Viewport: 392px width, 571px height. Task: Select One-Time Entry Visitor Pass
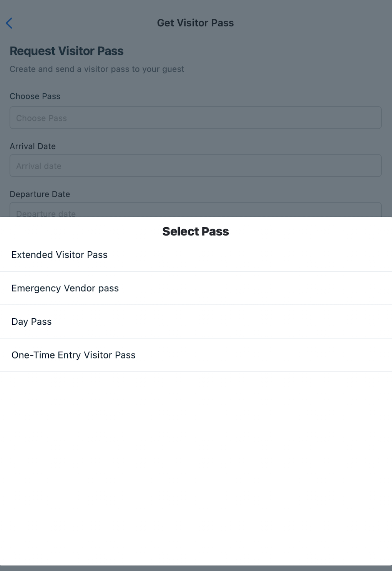[x=73, y=355]
